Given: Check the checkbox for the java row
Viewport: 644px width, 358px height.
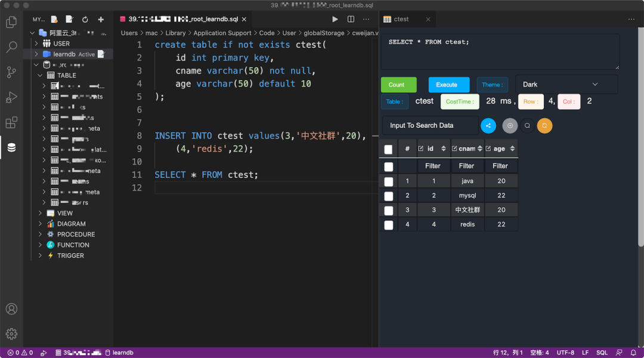Looking at the screenshot, I should tap(389, 181).
